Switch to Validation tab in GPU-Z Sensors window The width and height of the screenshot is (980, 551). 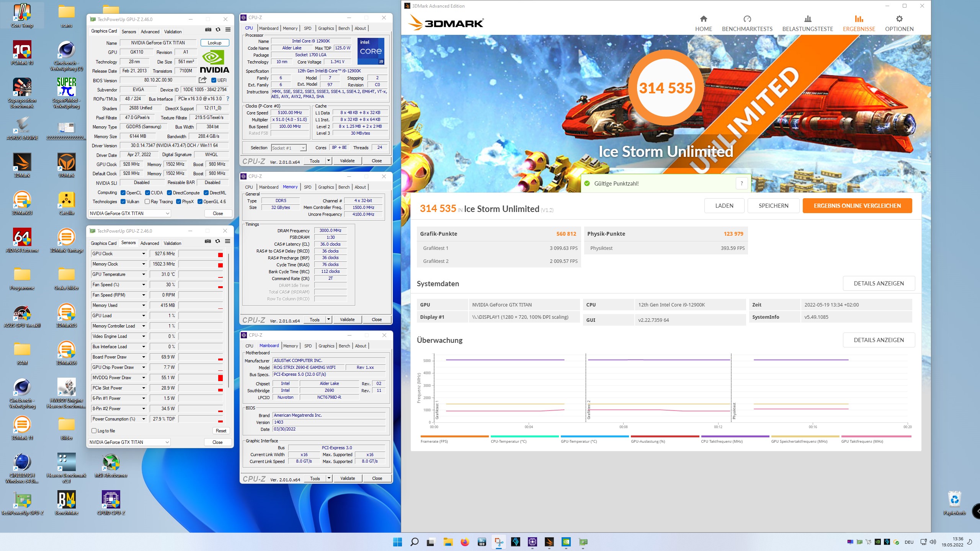[173, 243]
